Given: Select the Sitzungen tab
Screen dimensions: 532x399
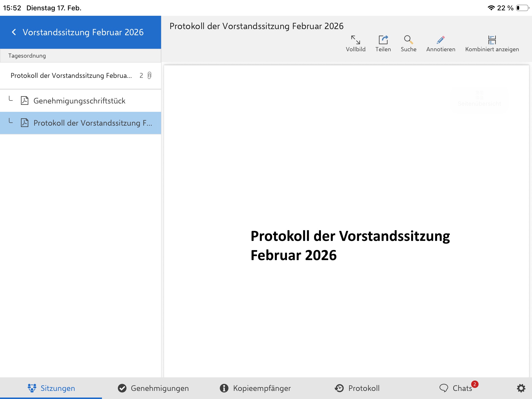Looking at the screenshot, I should point(51,388).
